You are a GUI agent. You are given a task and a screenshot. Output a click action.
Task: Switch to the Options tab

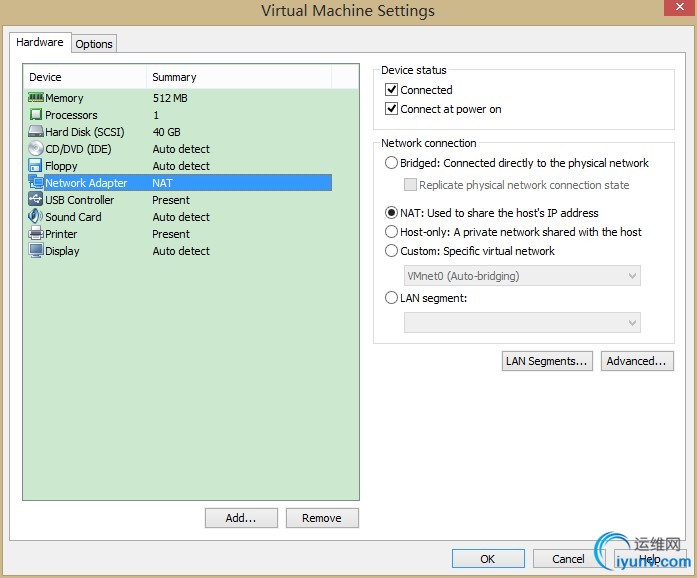pos(94,44)
